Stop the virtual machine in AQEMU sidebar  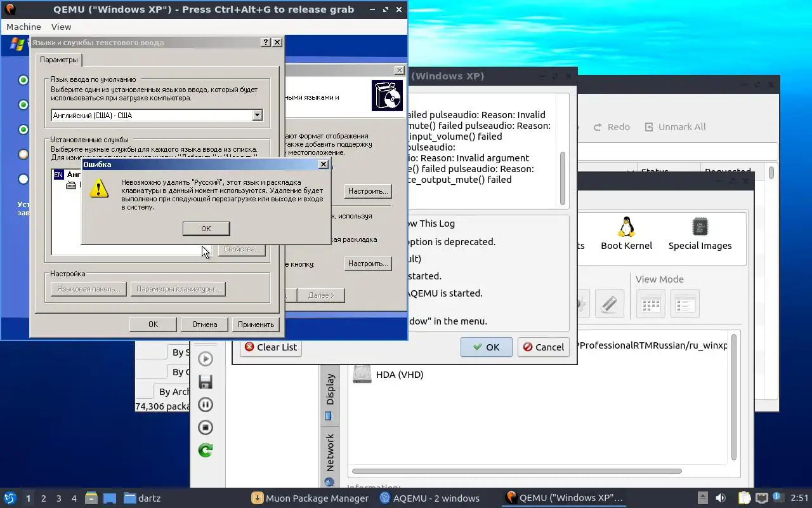click(x=206, y=427)
